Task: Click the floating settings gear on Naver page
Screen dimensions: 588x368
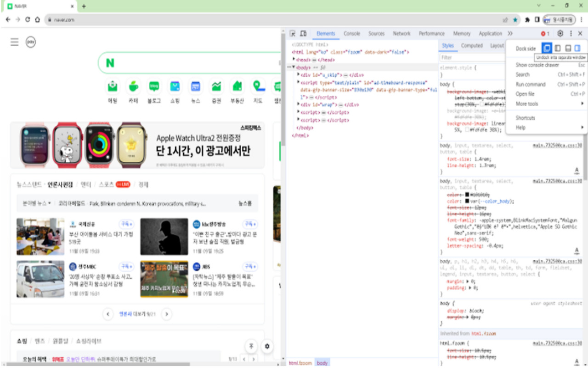Action: (x=267, y=346)
